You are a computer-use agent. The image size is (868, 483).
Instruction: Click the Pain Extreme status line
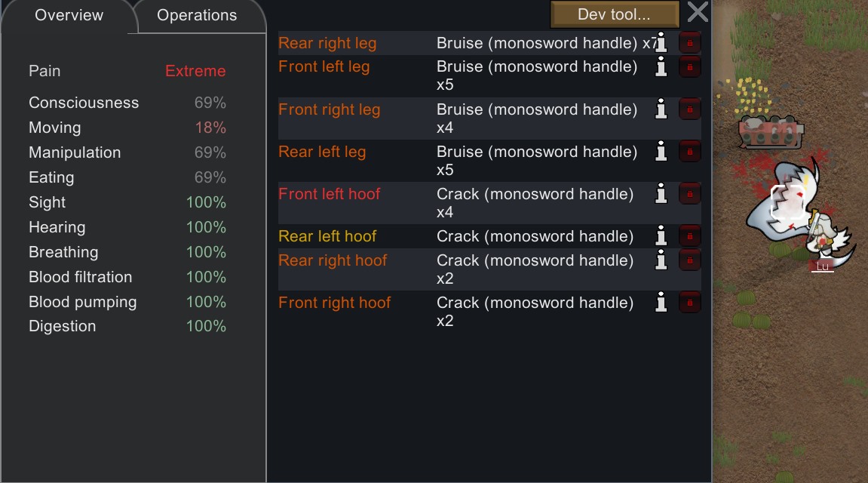127,71
